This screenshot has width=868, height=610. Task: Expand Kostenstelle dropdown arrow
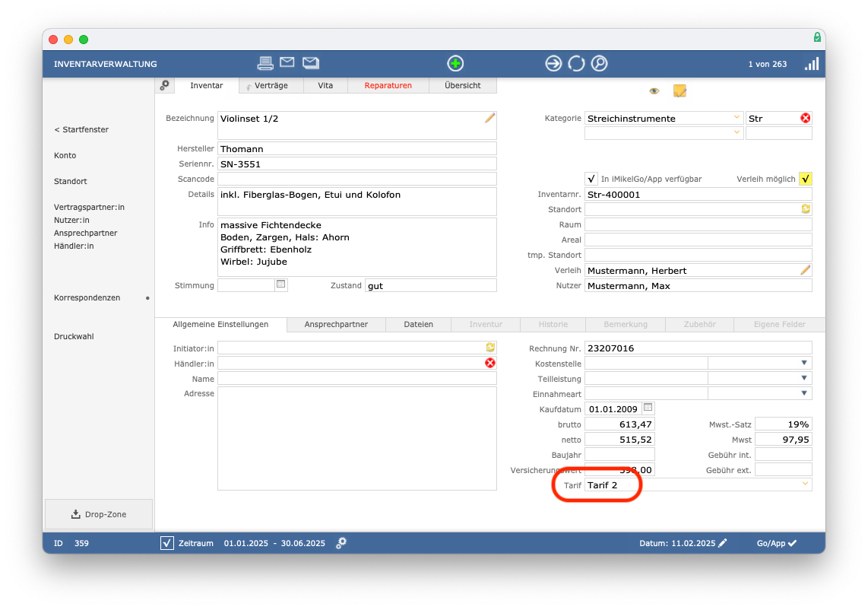(x=804, y=363)
